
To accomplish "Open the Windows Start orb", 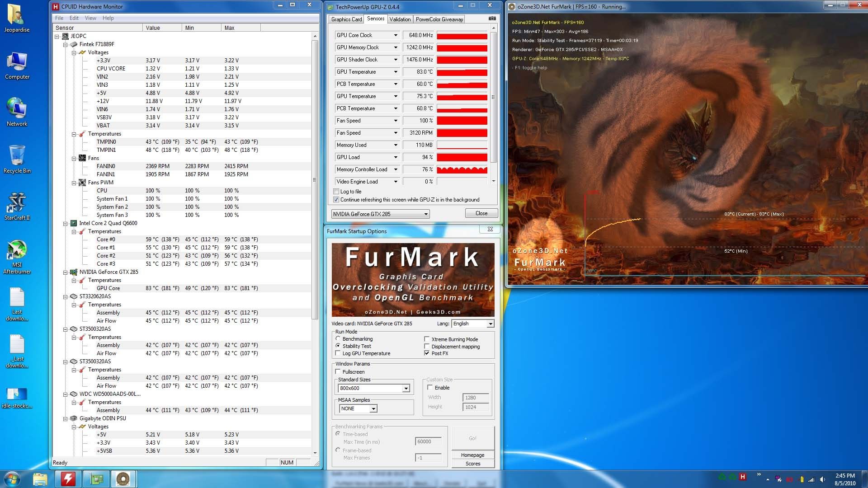I will (x=12, y=479).
